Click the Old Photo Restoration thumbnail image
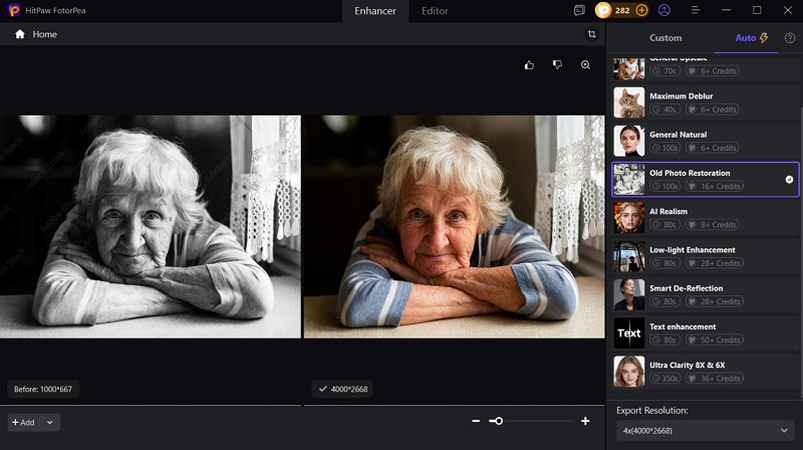The width and height of the screenshot is (803, 450). [x=629, y=179]
